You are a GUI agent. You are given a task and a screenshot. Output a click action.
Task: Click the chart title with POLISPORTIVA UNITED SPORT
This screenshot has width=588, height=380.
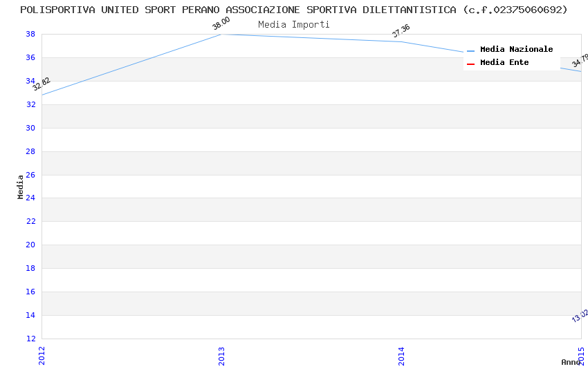point(294,10)
